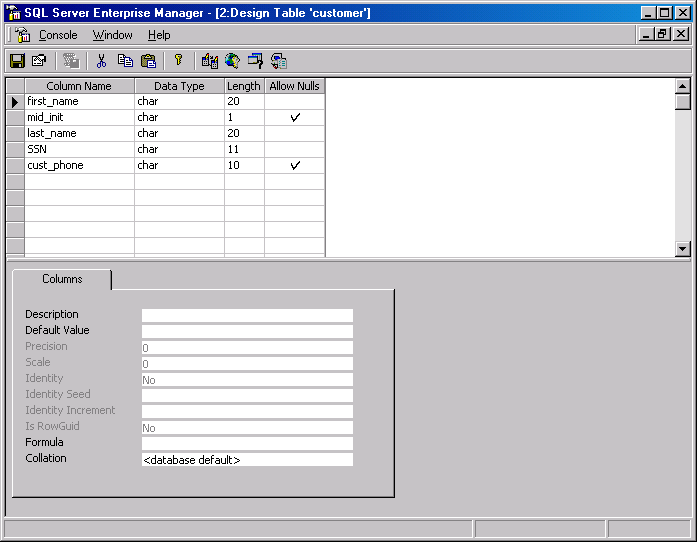
Task: Select the row selector for SSN
Action: 15,149
